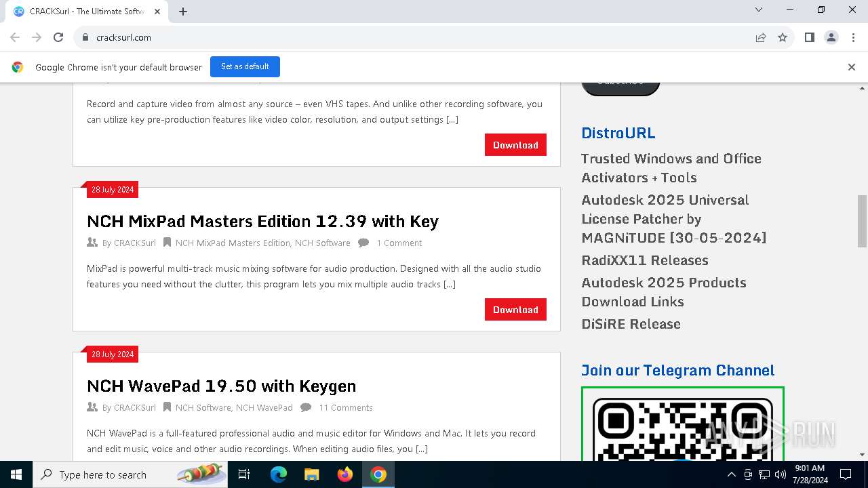Viewport: 868px width, 488px height.
Task: Launch Firefox from the taskbar
Action: pos(345,474)
